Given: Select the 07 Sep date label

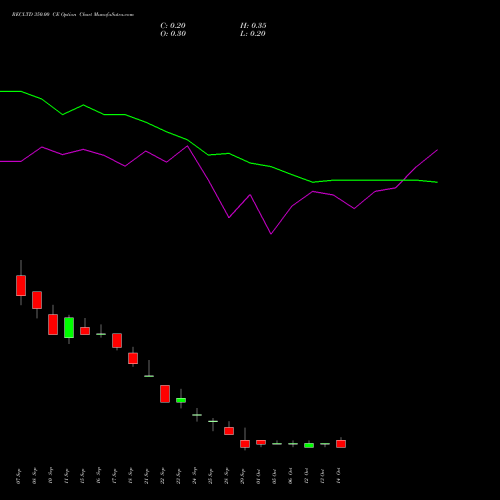Looking at the screenshot, I should pyautogui.click(x=19, y=476).
